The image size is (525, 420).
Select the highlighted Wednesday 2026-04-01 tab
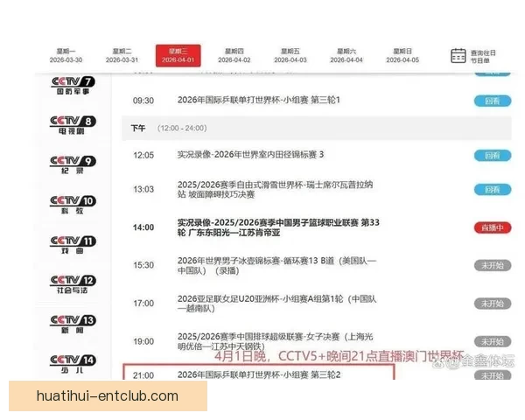[x=178, y=56]
